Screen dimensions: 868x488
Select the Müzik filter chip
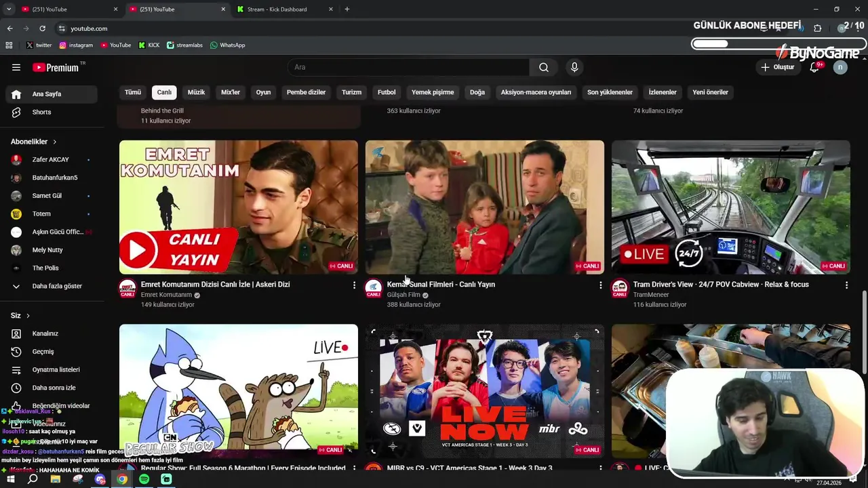(x=196, y=92)
